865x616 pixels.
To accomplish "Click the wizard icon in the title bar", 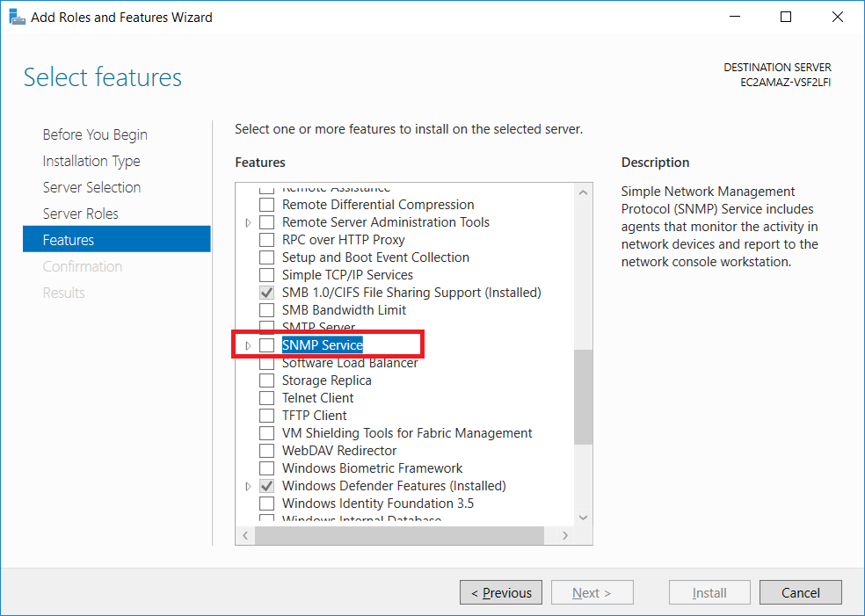I will click(x=17, y=17).
